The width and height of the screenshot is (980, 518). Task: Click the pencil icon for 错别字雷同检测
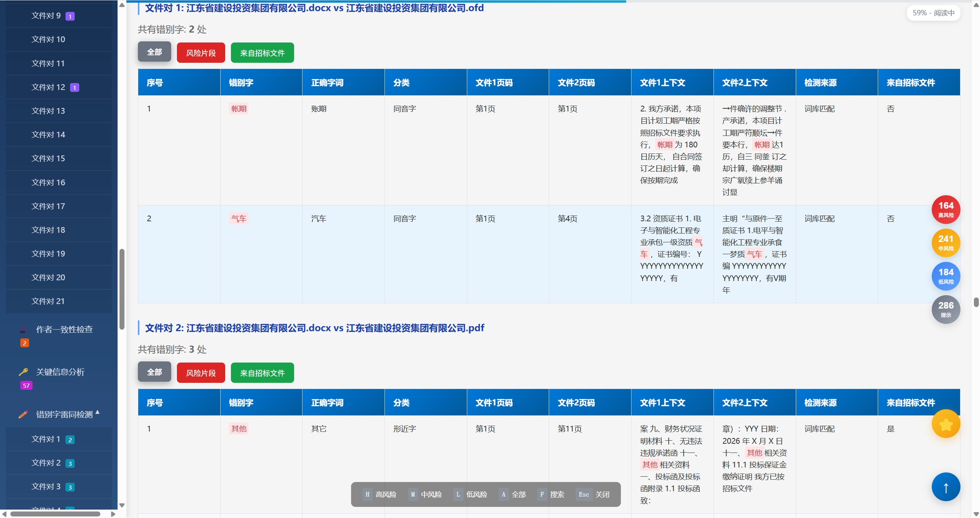[x=23, y=415]
